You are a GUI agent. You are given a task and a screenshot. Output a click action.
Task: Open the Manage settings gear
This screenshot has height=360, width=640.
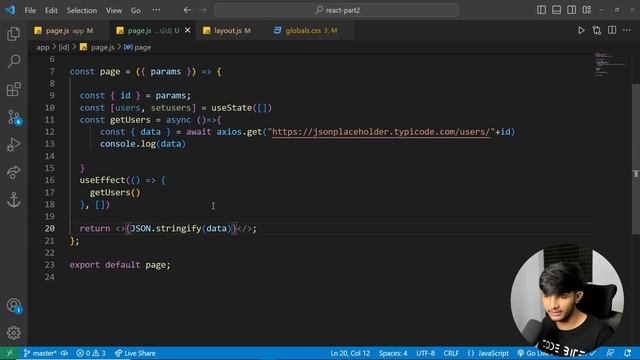pyautogui.click(x=13, y=333)
